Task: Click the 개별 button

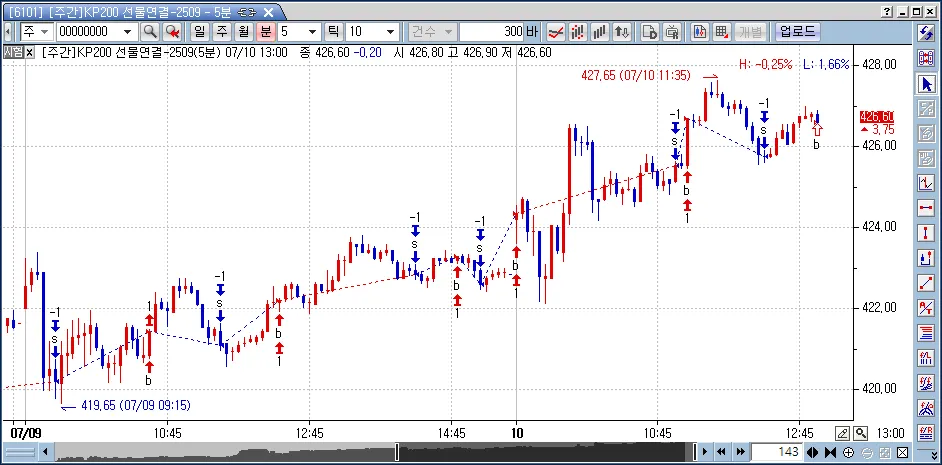Action: (751, 32)
